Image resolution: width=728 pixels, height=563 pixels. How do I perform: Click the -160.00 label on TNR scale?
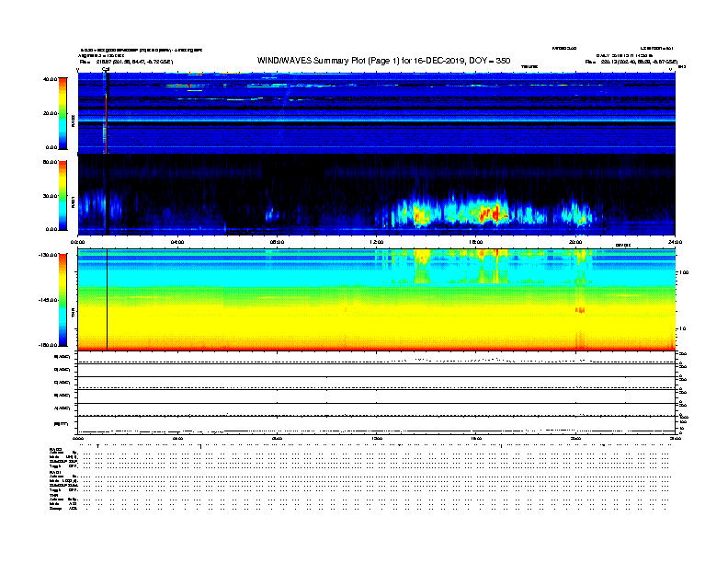click(49, 345)
